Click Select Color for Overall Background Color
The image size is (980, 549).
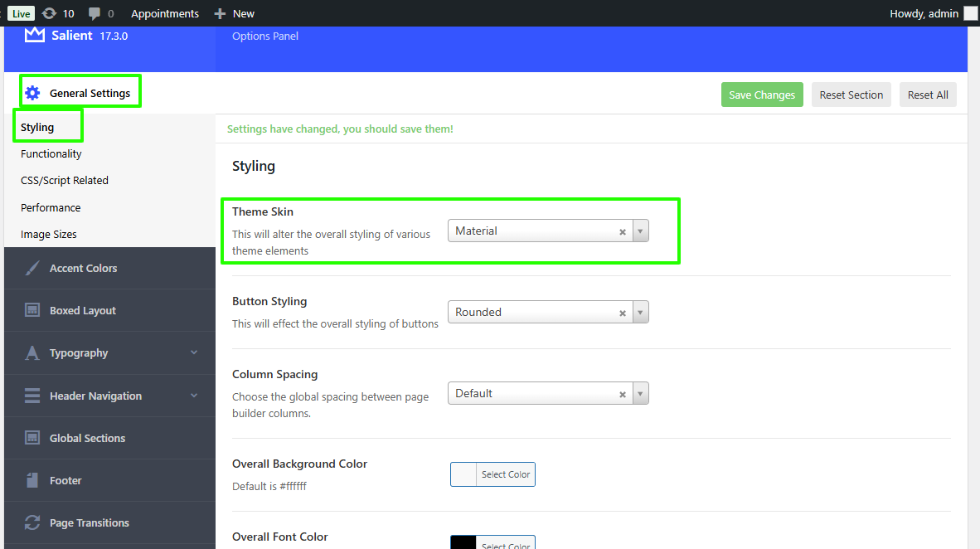(506, 474)
